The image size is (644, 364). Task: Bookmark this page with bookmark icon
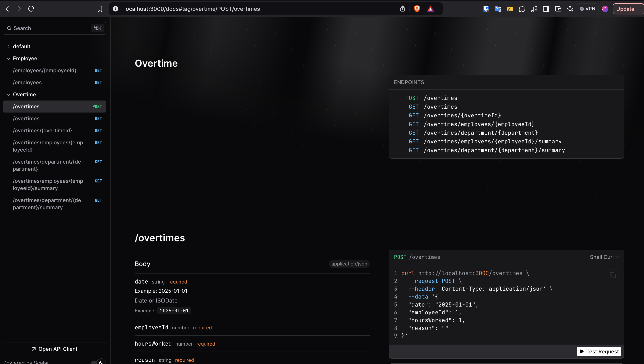pyautogui.click(x=100, y=9)
